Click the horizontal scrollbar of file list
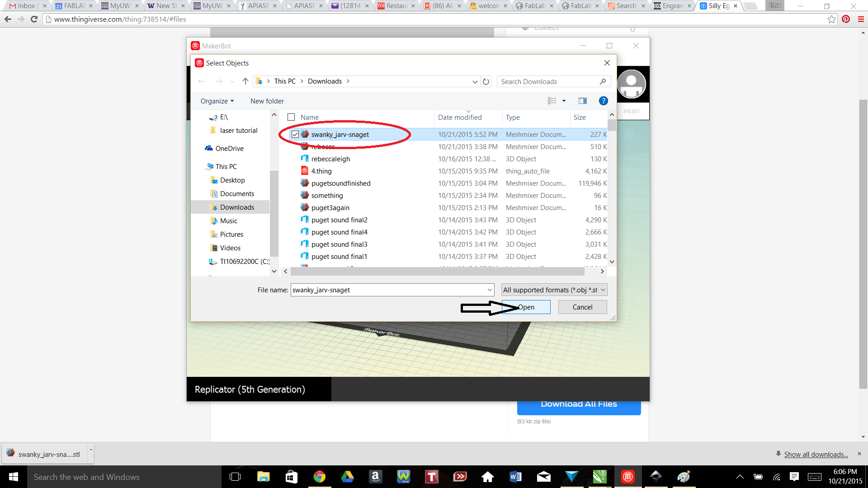 pyautogui.click(x=437, y=272)
